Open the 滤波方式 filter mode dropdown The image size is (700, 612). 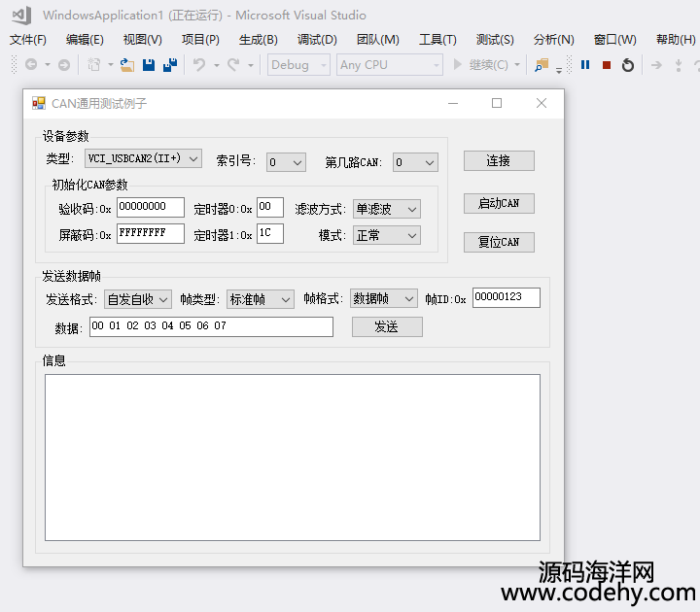[387, 209]
